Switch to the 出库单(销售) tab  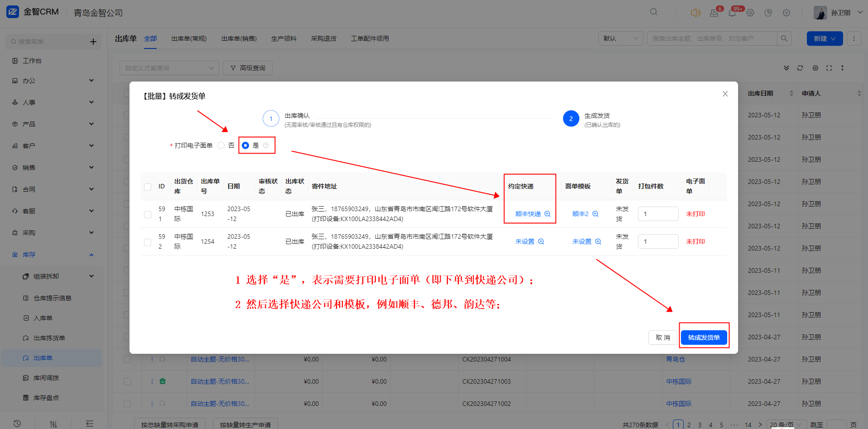[x=239, y=39]
